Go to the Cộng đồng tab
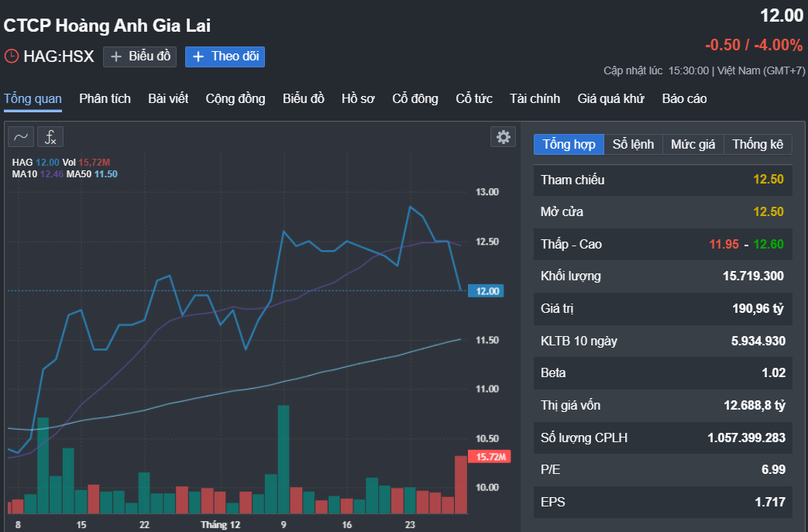The image size is (808, 532). pyautogui.click(x=236, y=99)
